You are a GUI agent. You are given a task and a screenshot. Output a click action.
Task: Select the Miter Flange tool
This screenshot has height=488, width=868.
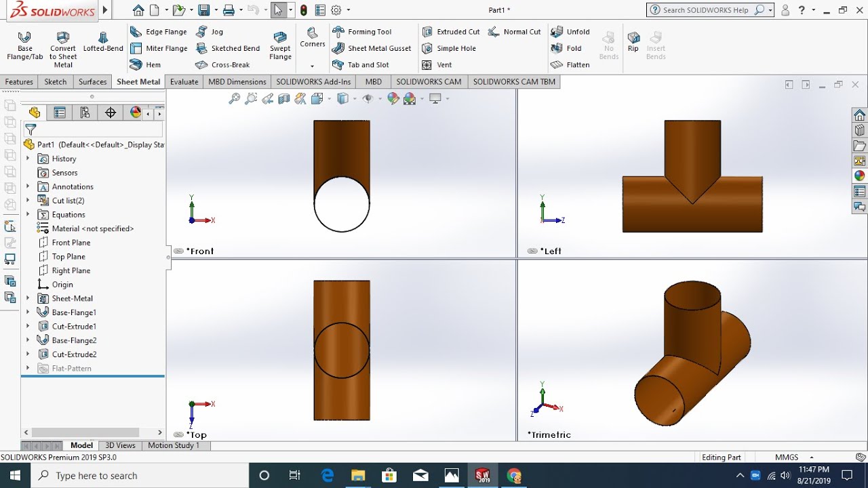click(x=159, y=48)
